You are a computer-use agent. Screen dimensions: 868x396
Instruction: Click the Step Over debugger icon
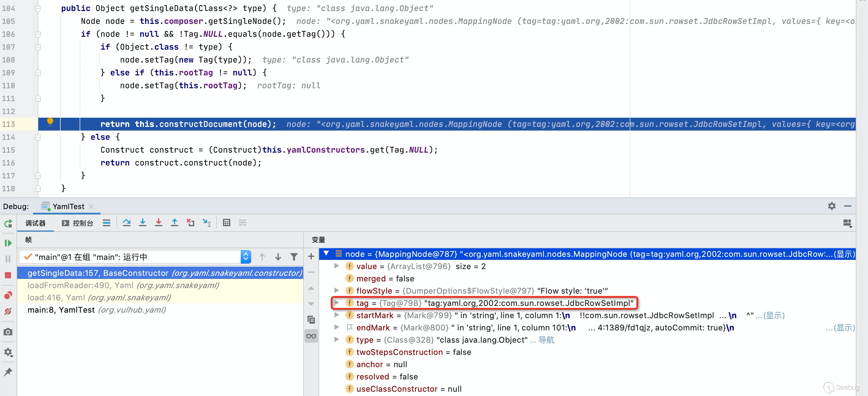127,223
